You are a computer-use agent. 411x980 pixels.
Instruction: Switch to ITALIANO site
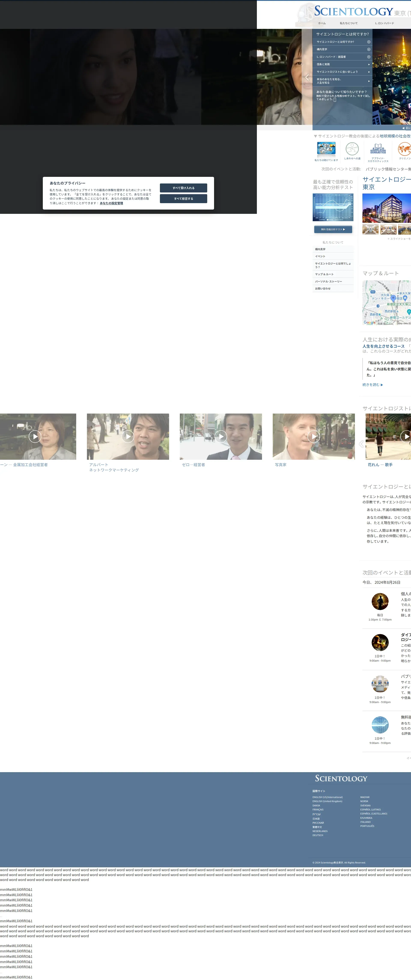pyautogui.click(x=365, y=822)
